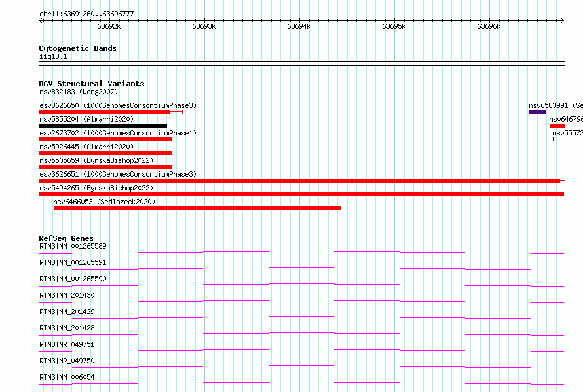Click the 63692k ruler tick label
Image resolution: width=583 pixels, height=392 pixels.
coord(109,26)
